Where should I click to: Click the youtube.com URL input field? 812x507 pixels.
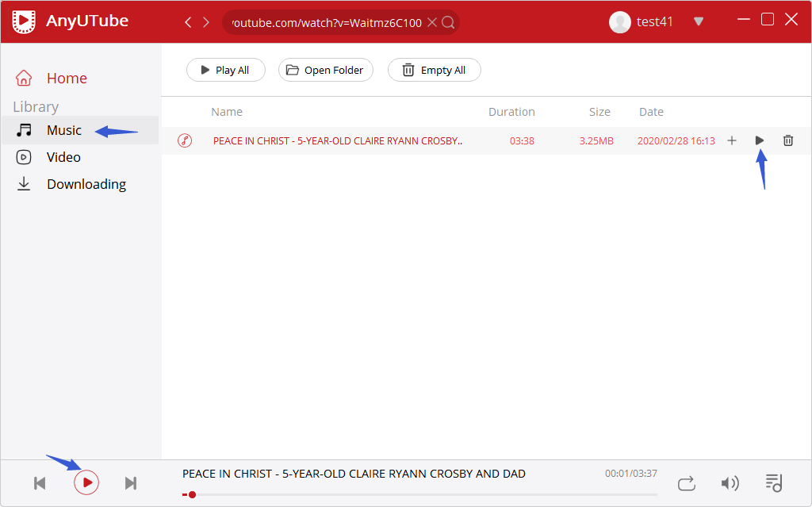click(x=327, y=23)
